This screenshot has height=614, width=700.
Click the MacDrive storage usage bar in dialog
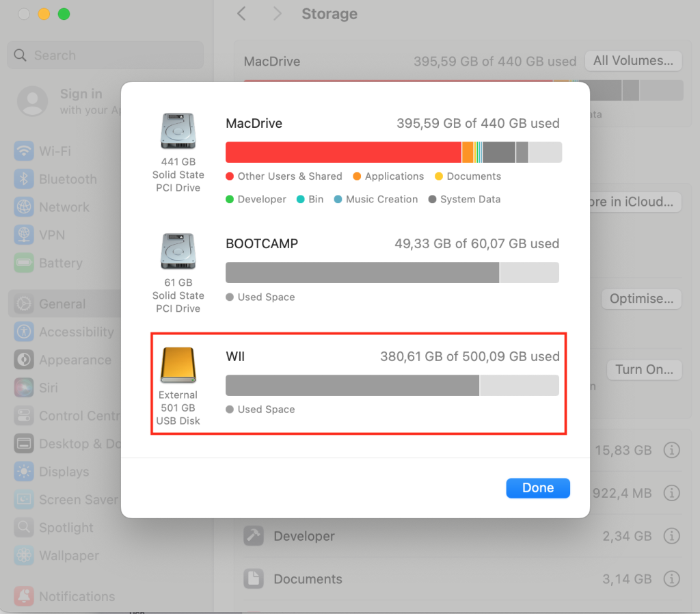[x=393, y=152]
